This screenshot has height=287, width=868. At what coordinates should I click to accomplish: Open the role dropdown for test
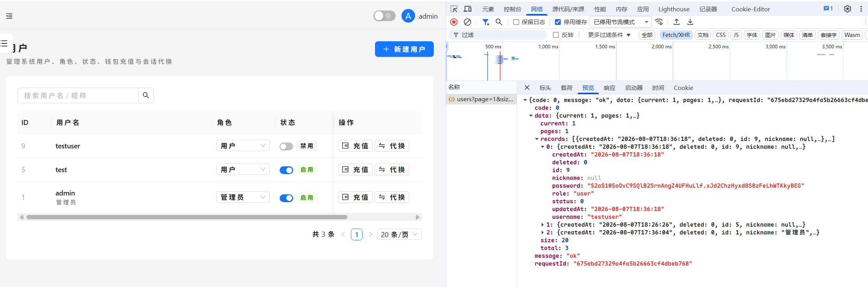pyautogui.click(x=243, y=169)
